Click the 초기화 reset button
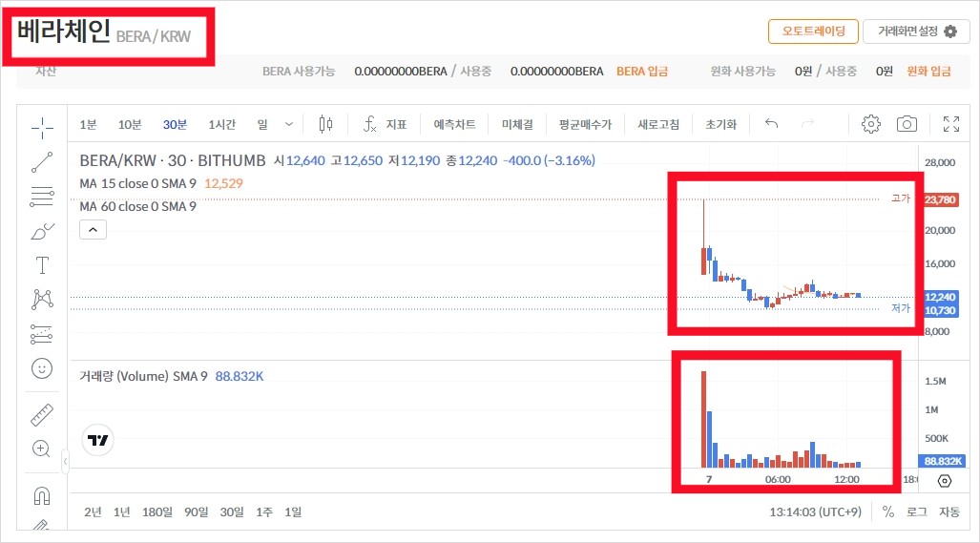 (721, 124)
